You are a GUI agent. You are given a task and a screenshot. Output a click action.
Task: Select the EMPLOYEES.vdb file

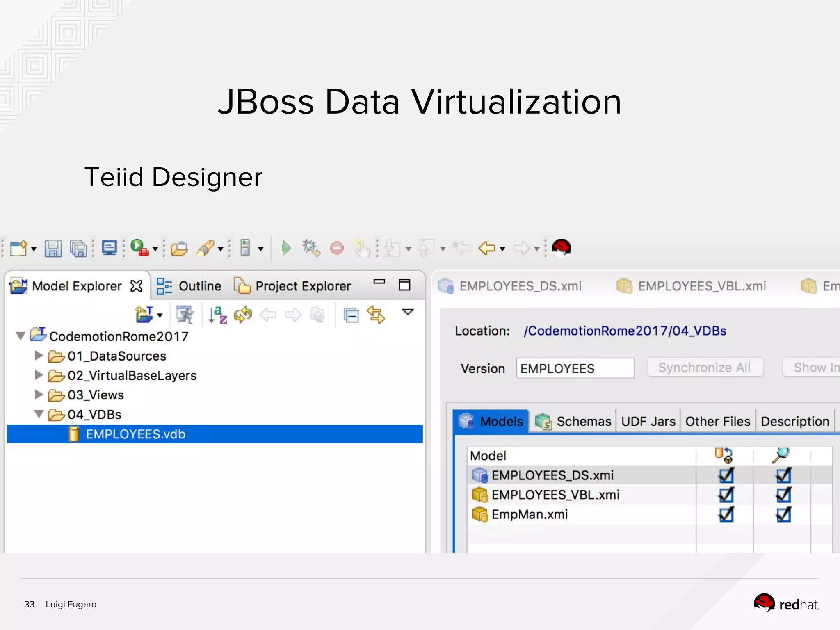(215, 434)
